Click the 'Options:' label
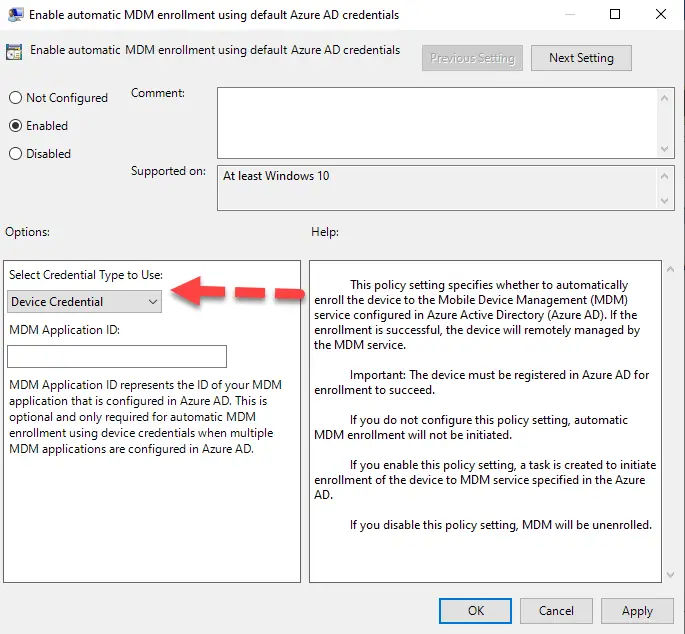The height and width of the screenshot is (634, 685). (28, 232)
